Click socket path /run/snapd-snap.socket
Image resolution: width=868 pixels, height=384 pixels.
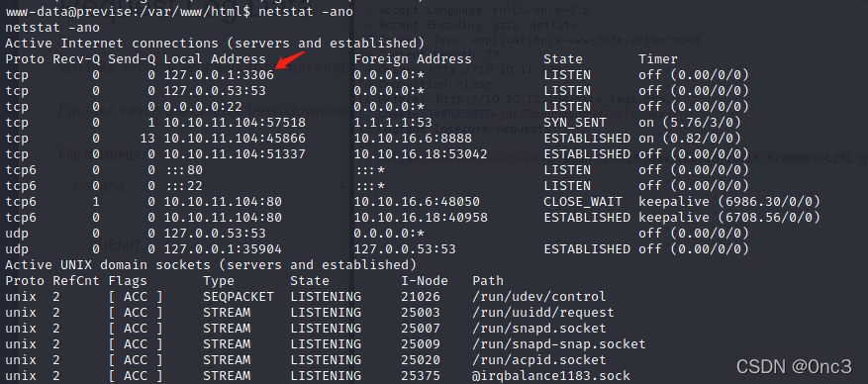pos(559,344)
